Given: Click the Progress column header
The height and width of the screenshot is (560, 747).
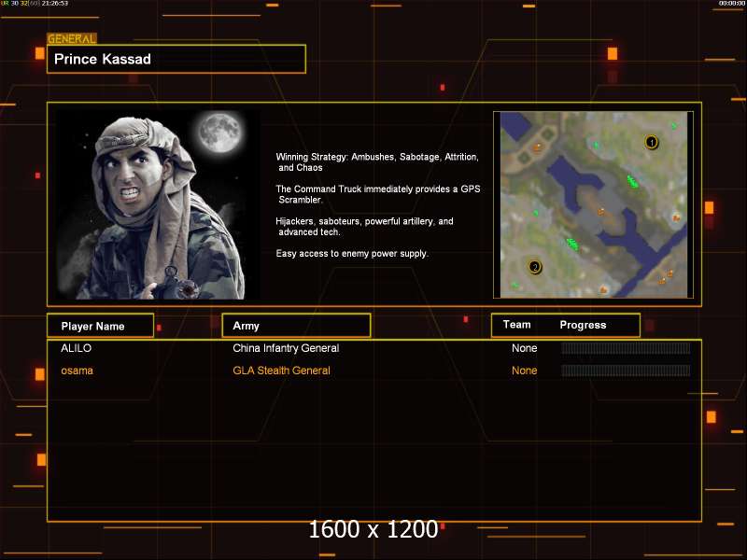Looking at the screenshot, I should (x=583, y=325).
